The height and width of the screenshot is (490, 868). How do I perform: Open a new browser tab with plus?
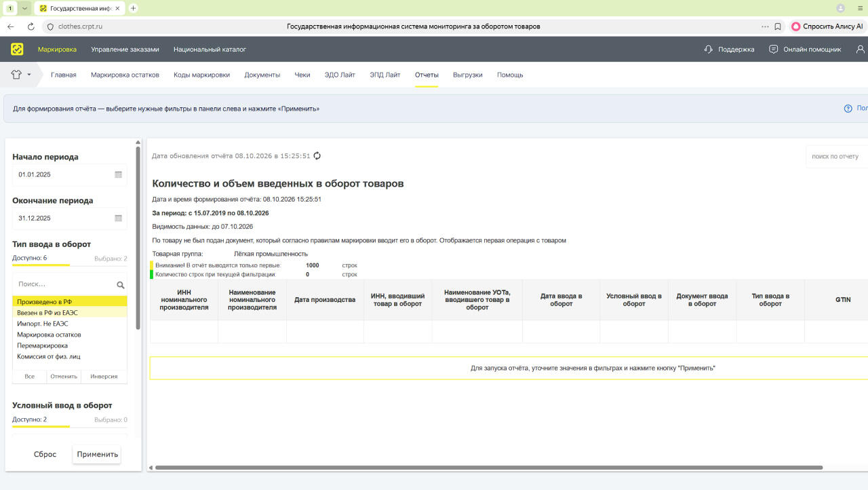coord(133,8)
